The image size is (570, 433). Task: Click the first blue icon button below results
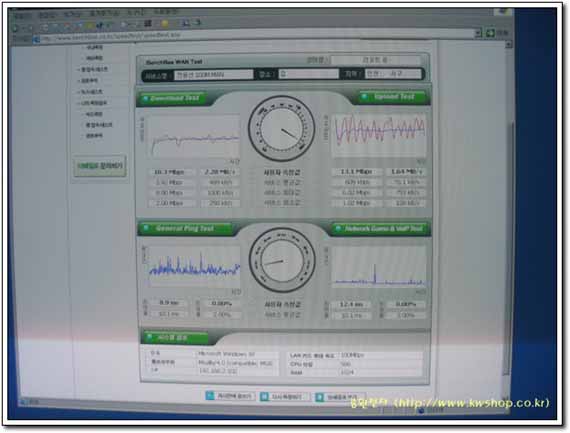(230, 396)
